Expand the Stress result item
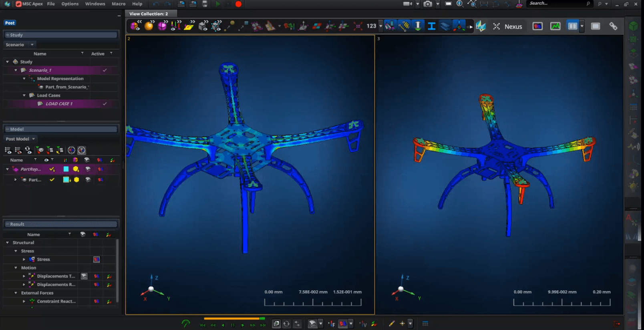 (x=24, y=260)
